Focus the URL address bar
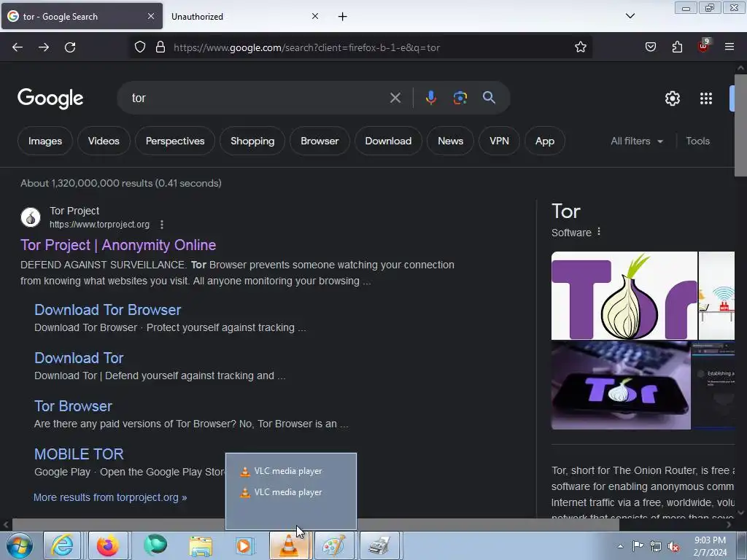 (362, 47)
